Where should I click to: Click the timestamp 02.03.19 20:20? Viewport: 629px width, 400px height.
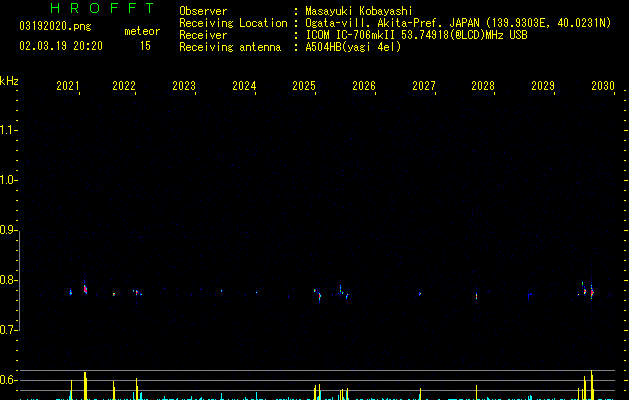pyautogui.click(x=61, y=46)
